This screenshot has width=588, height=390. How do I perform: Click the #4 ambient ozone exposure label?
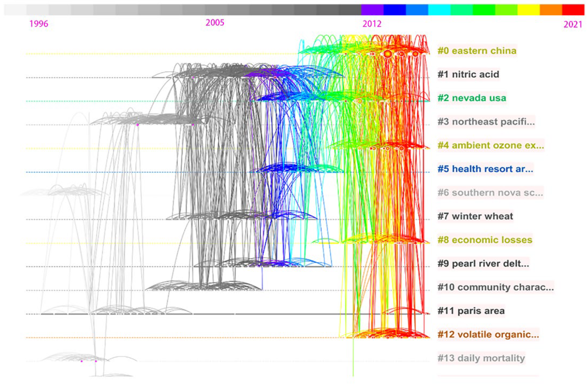click(491, 145)
